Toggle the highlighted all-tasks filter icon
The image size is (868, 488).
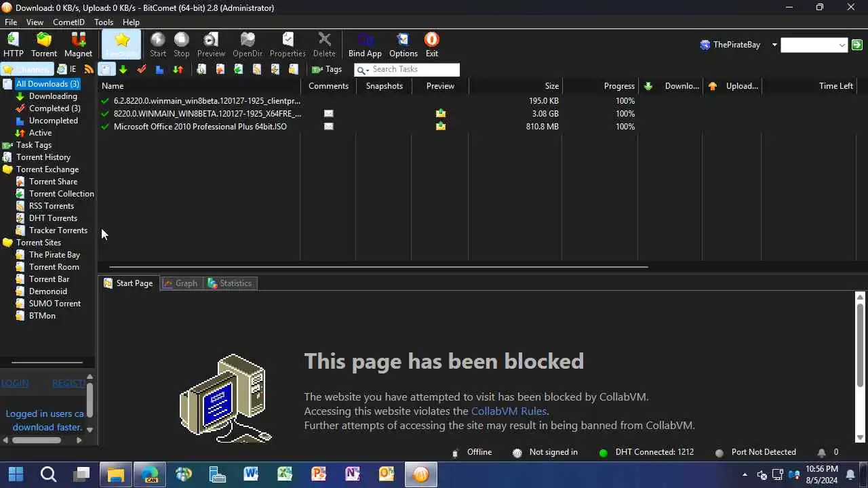pos(106,69)
